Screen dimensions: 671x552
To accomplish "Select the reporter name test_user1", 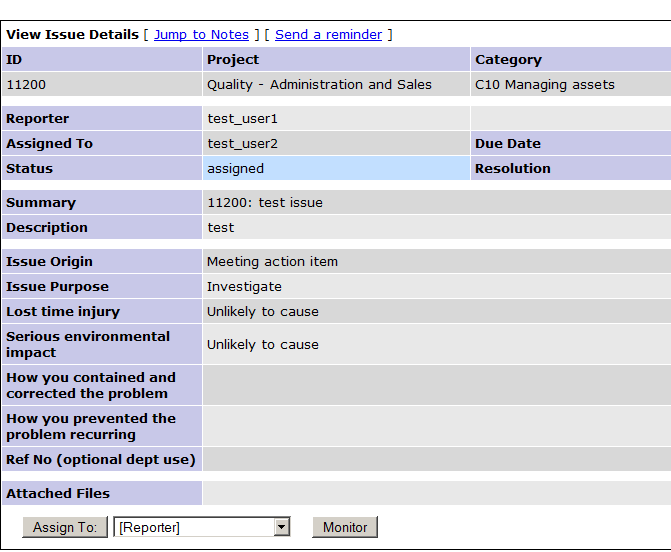I will [x=242, y=119].
